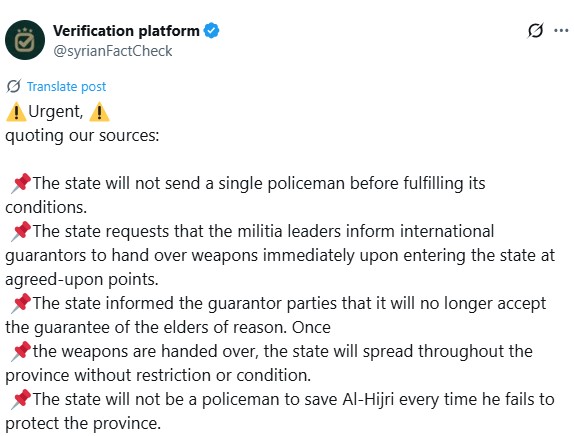Click the 'quoting our sources:' line
574x436 pixels.
tap(82, 135)
